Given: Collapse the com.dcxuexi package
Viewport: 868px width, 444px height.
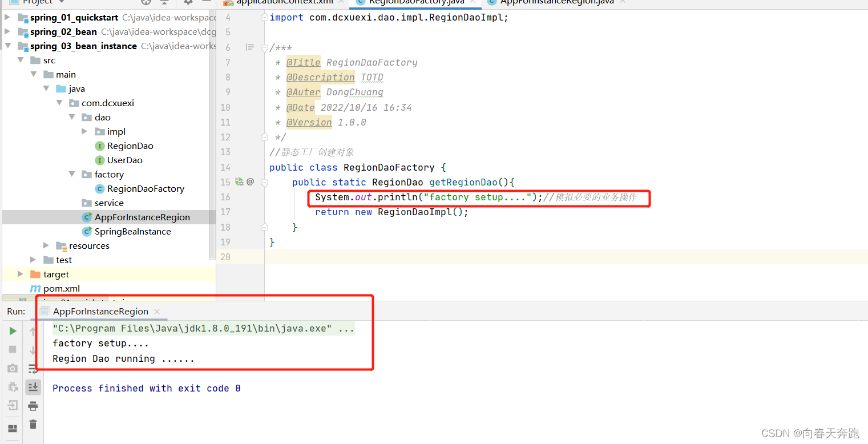Looking at the screenshot, I should pos(59,103).
